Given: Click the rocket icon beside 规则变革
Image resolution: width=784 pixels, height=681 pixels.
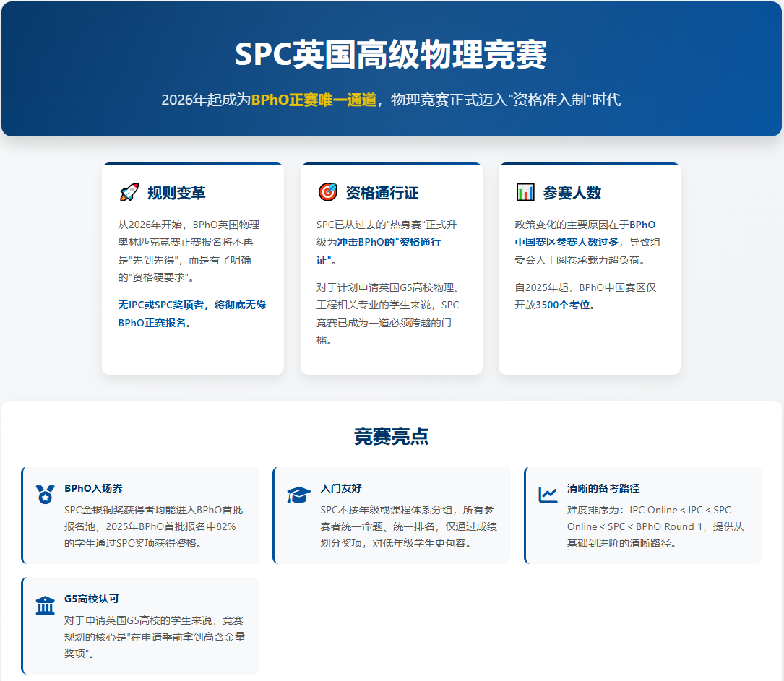Looking at the screenshot, I should coord(129,193).
